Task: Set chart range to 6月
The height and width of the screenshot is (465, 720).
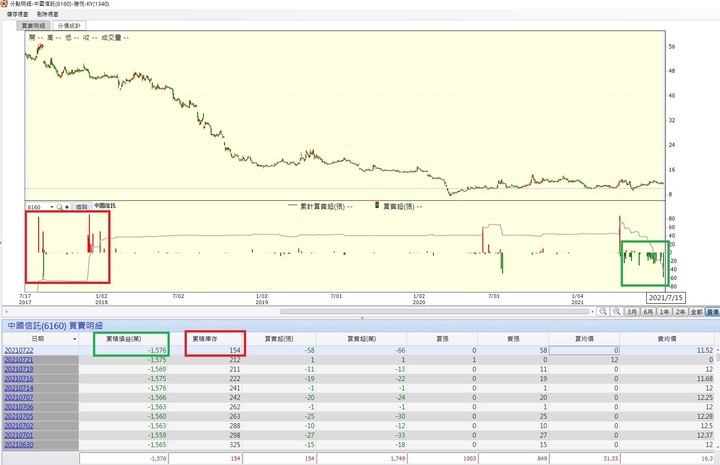Action: click(x=648, y=312)
